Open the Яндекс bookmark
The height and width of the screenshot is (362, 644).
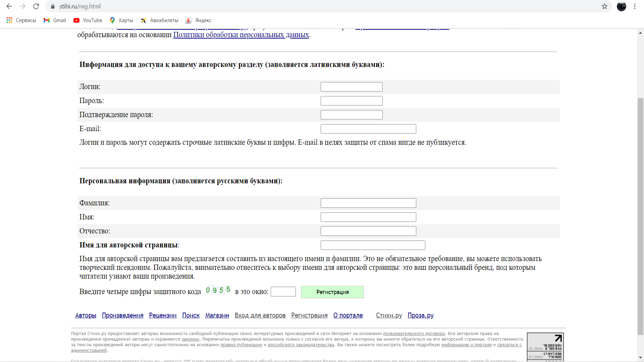199,20
